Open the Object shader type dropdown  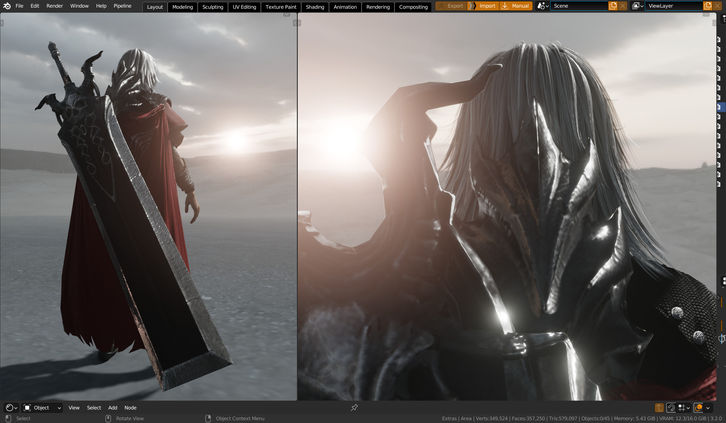[x=42, y=408]
